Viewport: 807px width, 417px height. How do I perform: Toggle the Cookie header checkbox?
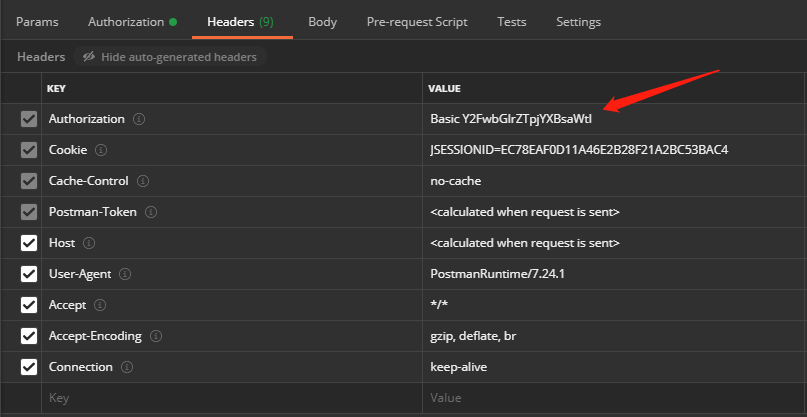click(x=29, y=150)
